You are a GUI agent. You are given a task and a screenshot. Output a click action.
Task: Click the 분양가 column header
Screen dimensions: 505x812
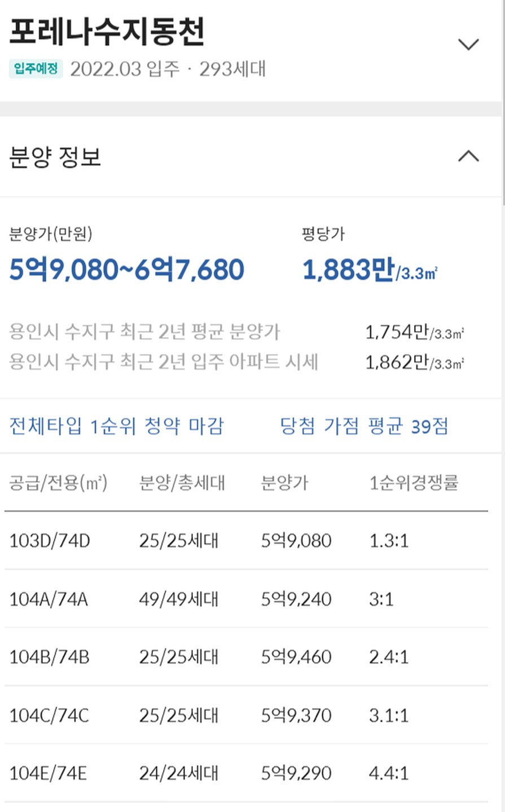tap(284, 483)
